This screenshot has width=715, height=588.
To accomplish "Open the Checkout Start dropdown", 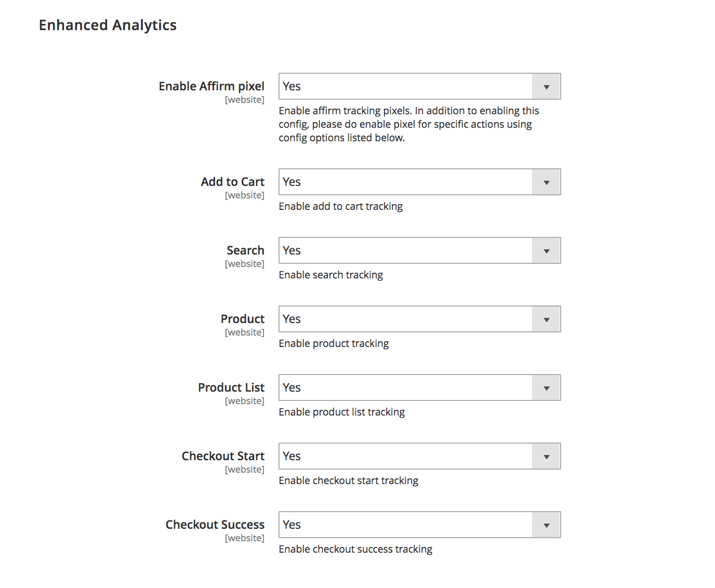I will click(420, 456).
